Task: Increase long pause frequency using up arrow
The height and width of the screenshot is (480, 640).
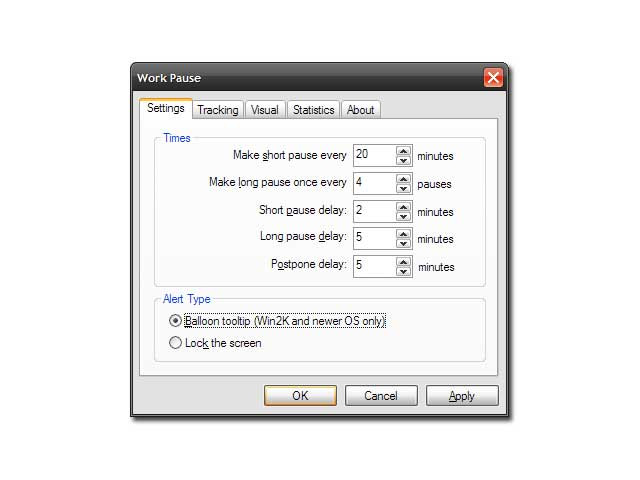Action: pos(403,179)
